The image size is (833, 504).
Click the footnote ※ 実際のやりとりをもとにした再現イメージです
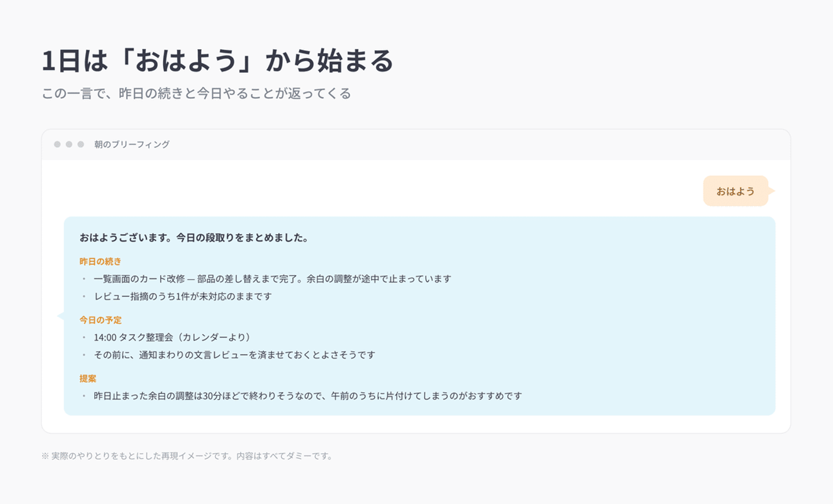(x=189, y=456)
